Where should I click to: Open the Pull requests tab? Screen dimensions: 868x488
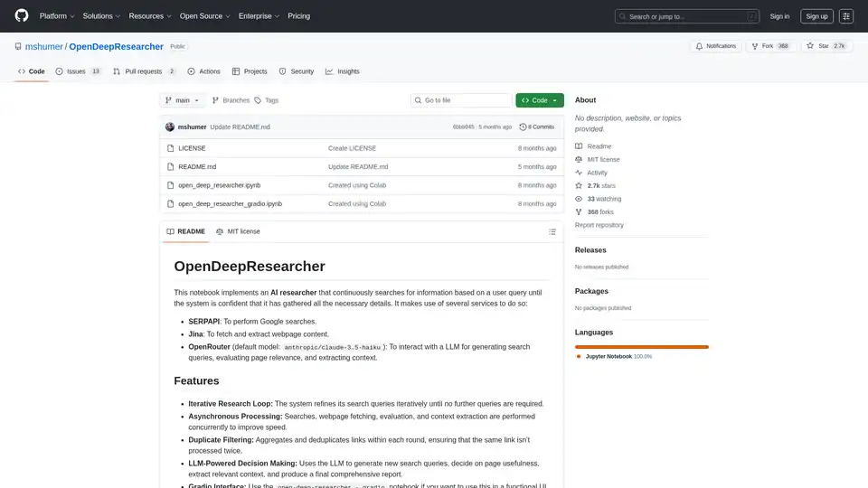(144, 71)
